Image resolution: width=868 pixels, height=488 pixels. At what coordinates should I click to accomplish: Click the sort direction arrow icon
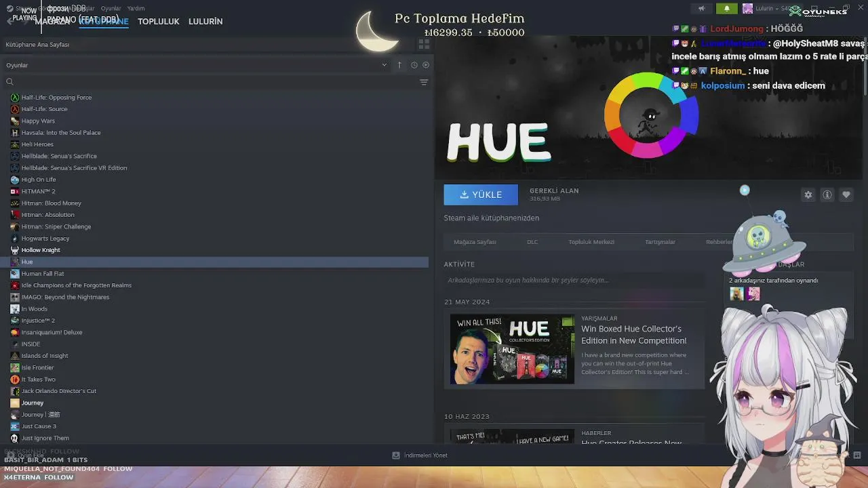click(399, 65)
